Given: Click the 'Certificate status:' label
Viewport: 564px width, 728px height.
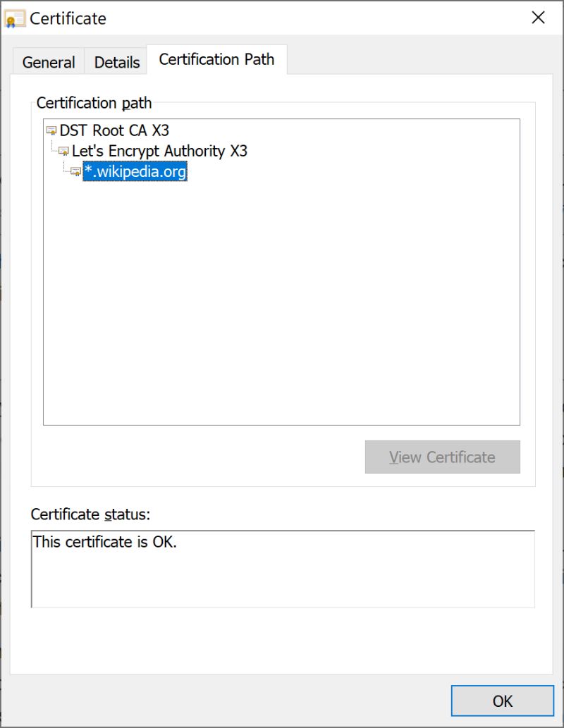Looking at the screenshot, I should [x=91, y=514].
